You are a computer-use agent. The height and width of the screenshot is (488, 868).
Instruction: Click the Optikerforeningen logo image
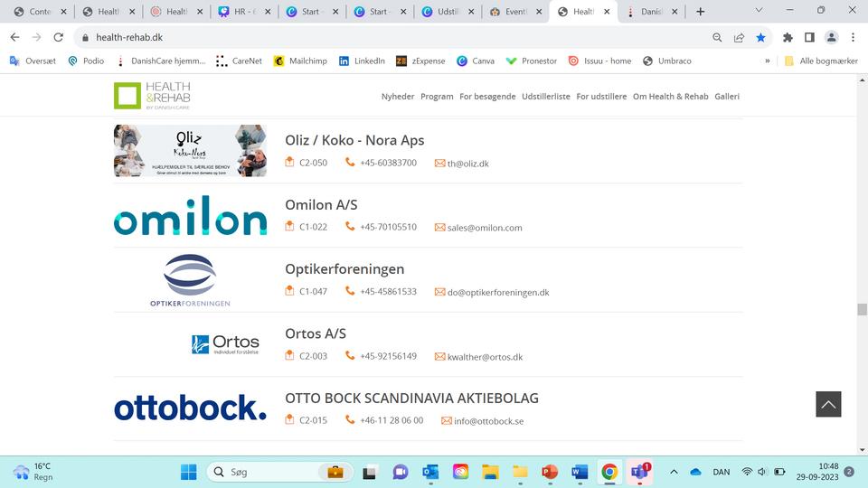click(190, 280)
